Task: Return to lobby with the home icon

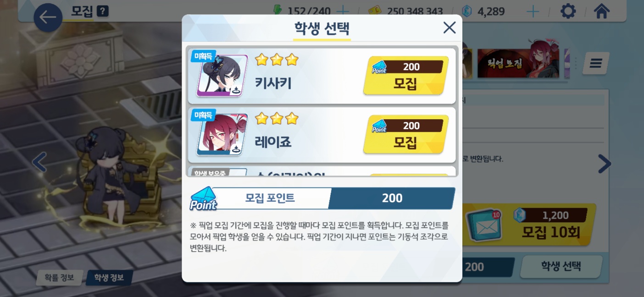Action: (601, 11)
